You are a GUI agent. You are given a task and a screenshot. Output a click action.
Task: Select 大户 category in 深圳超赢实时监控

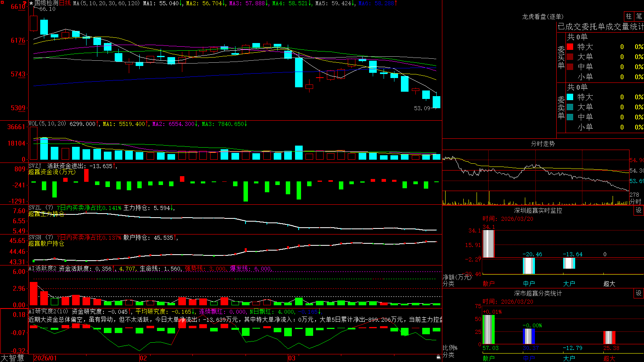point(569,284)
